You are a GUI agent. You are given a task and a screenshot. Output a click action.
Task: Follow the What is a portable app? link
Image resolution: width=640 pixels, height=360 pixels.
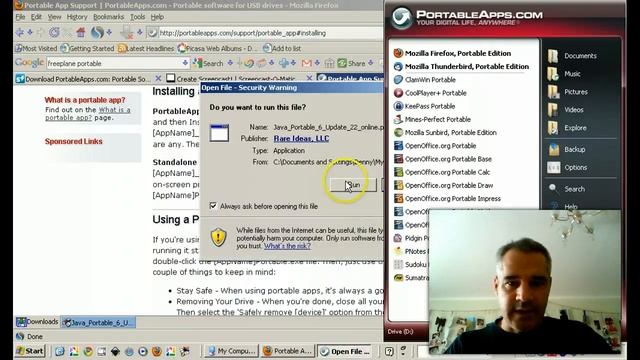pos(88,113)
